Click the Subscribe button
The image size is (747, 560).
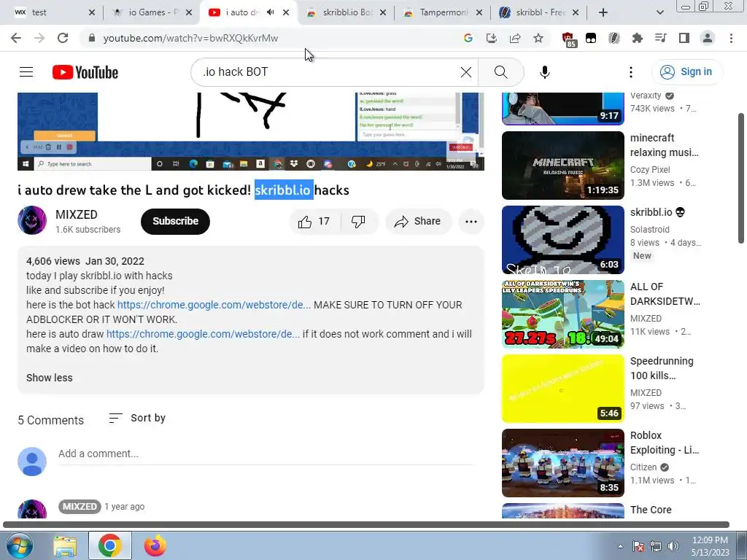click(x=175, y=222)
